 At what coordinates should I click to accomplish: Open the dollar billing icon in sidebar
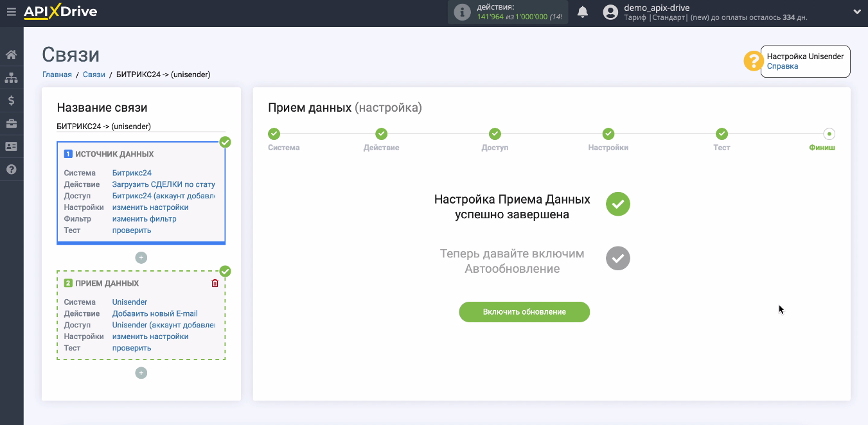(x=11, y=100)
